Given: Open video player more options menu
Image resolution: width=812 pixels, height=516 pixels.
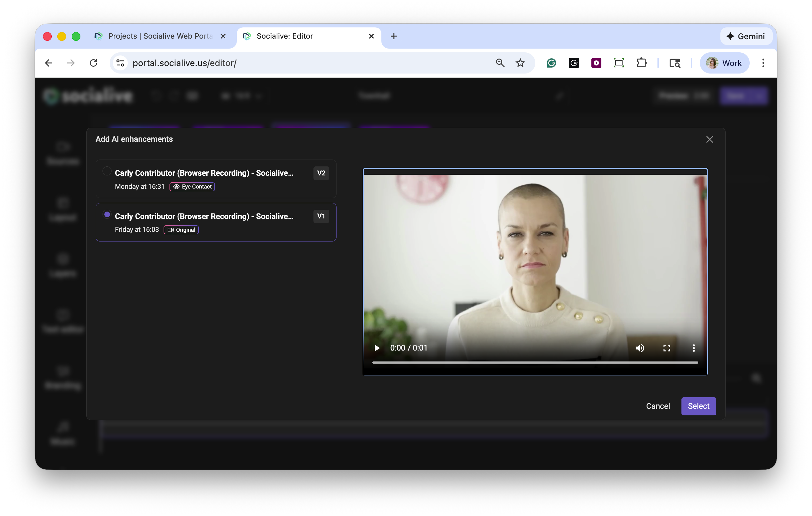Looking at the screenshot, I should click(693, 348).
